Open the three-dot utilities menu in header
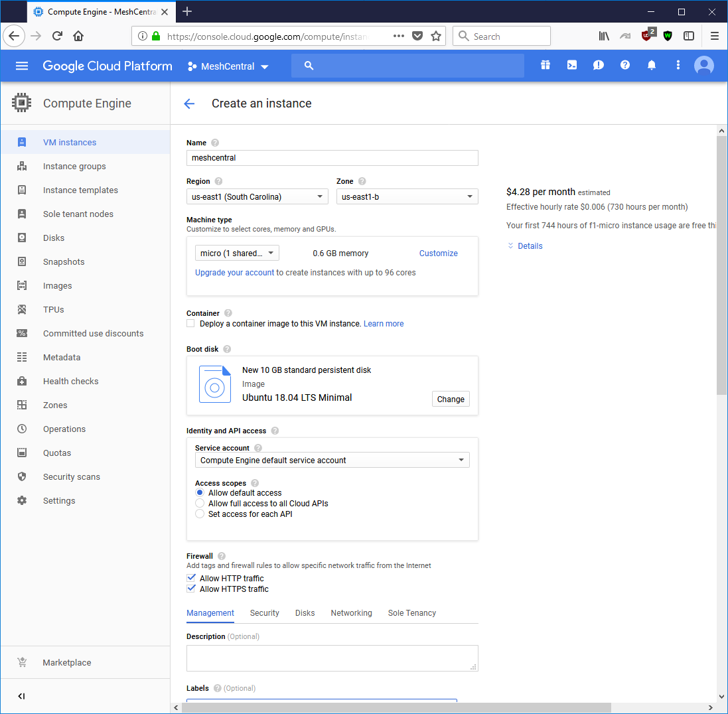728x714 pixels. coord(678,66)
